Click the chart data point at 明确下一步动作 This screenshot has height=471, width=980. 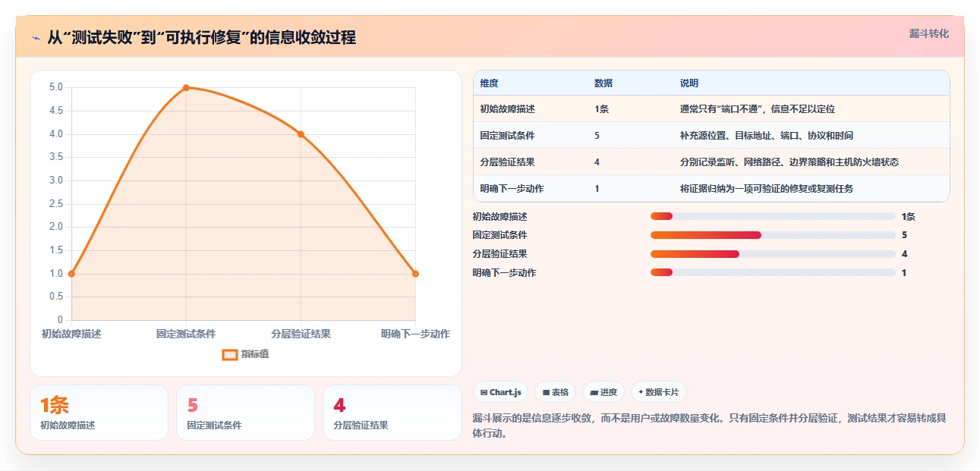415,274
